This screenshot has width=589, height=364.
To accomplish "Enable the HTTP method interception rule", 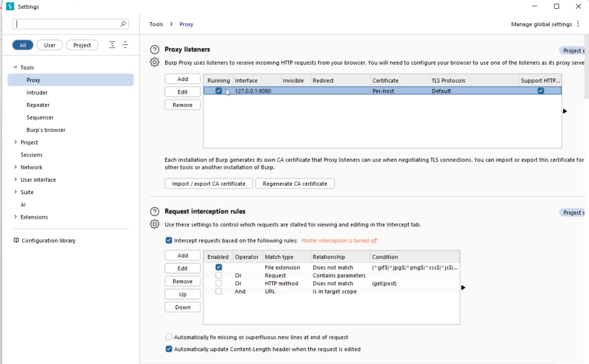I will (219, 284).
